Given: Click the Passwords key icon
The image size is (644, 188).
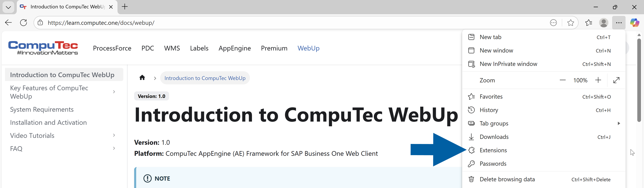Looking at the screenshot, I should pyautogui.click(x=471, y=164).
